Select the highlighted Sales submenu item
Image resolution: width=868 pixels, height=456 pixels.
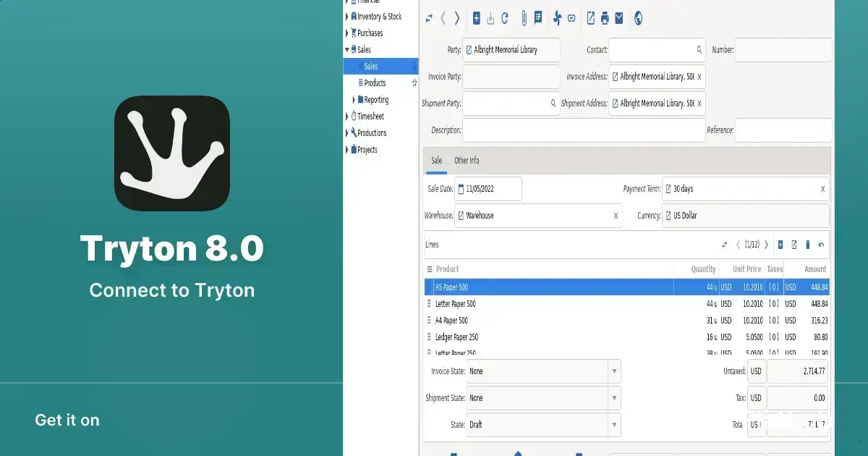click(380, 67)
